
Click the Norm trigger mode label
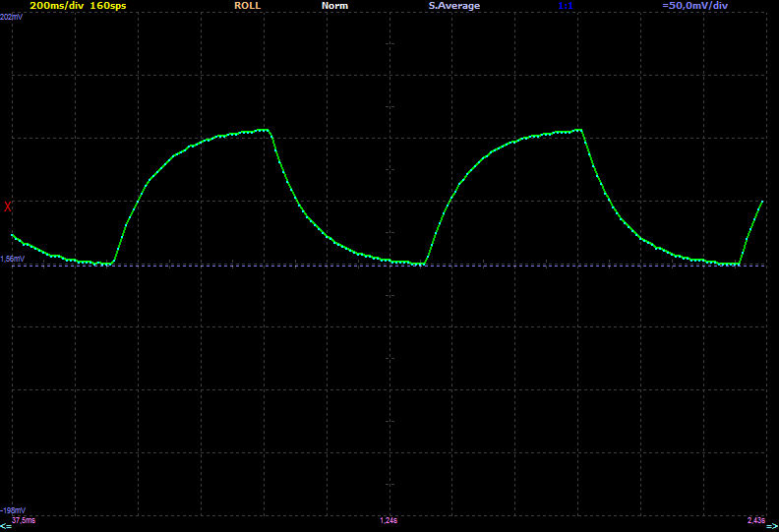pos(334,6)
